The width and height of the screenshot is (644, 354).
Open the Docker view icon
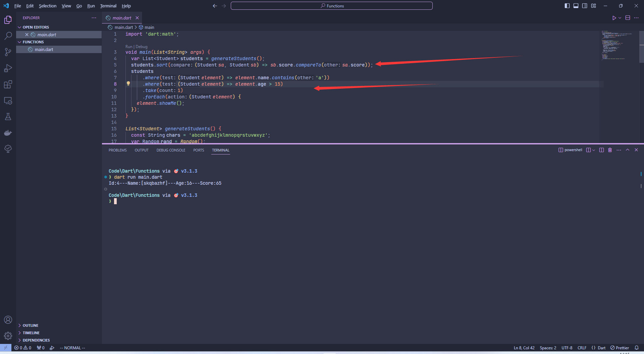[x=8, y=133]
